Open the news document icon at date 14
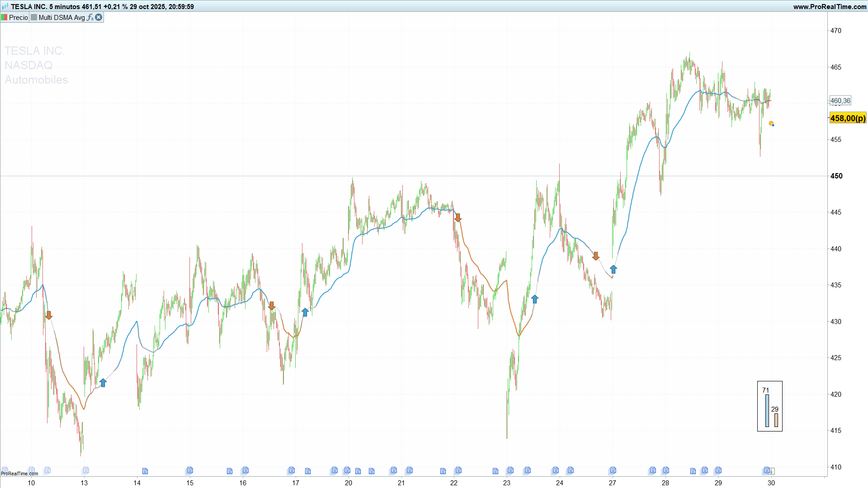Viewport: 868px width, 488px height. pyautogui.click(x=145, y=471)
